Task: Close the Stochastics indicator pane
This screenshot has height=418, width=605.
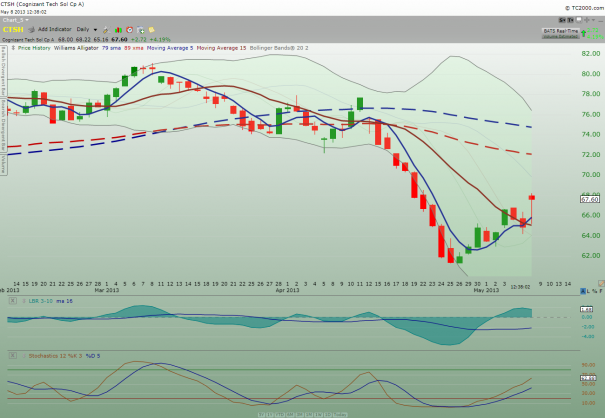Action: [x=13, y=355]
